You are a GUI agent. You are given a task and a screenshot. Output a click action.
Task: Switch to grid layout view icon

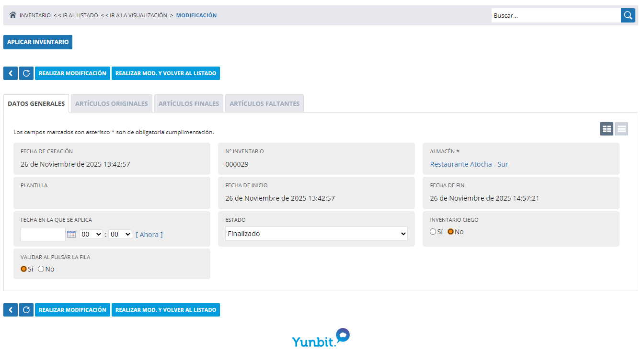(x=607, y=129)
